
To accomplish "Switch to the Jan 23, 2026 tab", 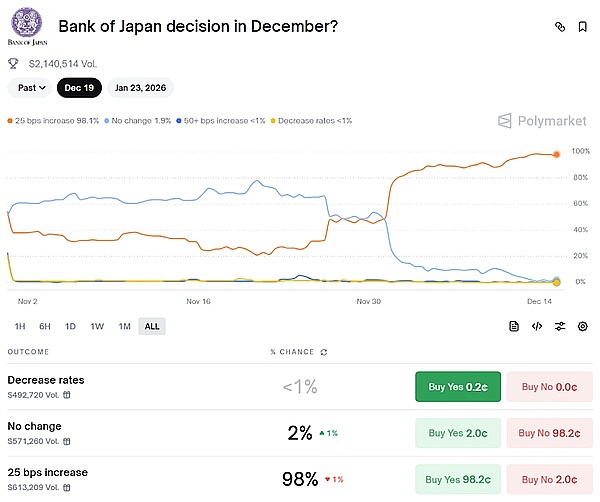I will point(140,88).
